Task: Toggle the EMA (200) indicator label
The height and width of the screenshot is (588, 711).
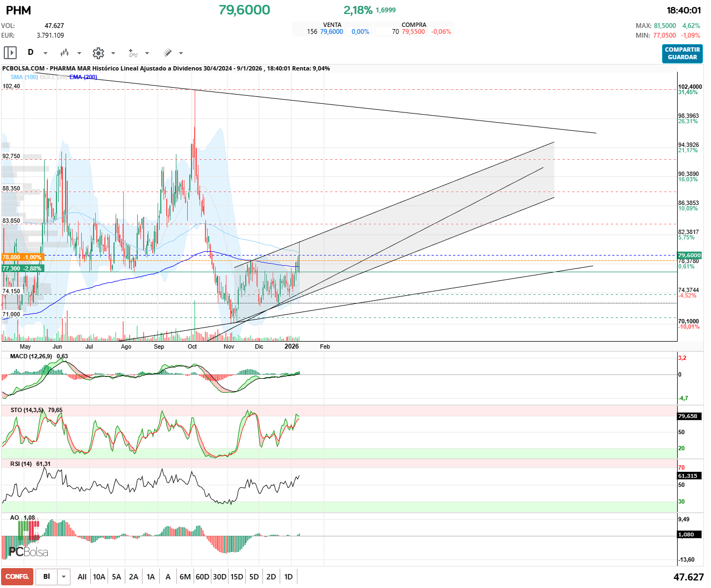Action: [x=83, y=77]
